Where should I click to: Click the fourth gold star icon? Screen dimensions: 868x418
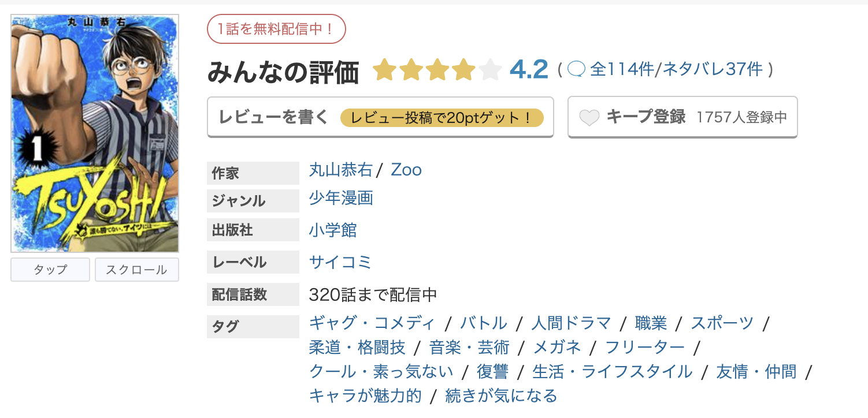point(463,70)
